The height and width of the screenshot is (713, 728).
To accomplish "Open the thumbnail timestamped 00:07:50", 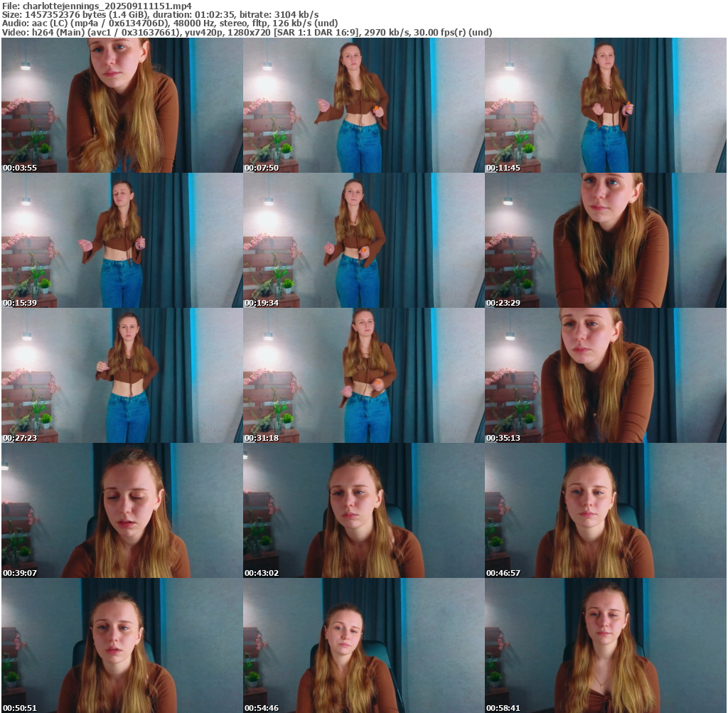I will tap(363, 105).
